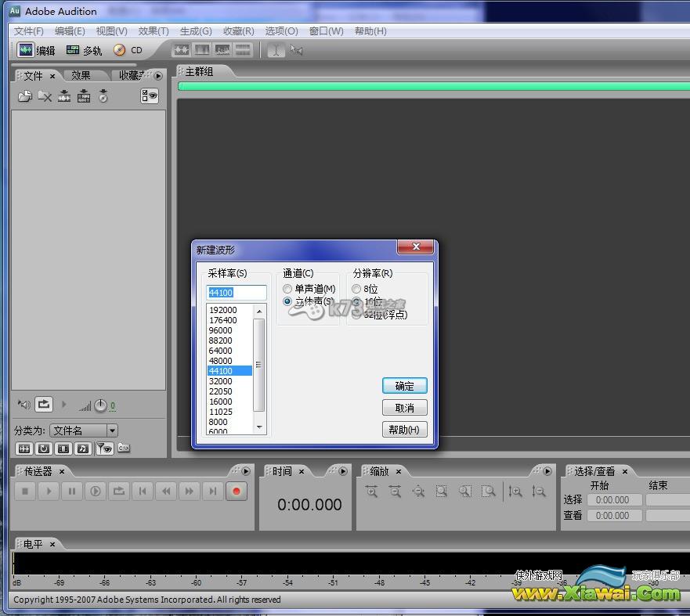This screenshot has height=616, width=690.
Task: Click the Cancel (取消) button
Action: [x=404, y=408]
